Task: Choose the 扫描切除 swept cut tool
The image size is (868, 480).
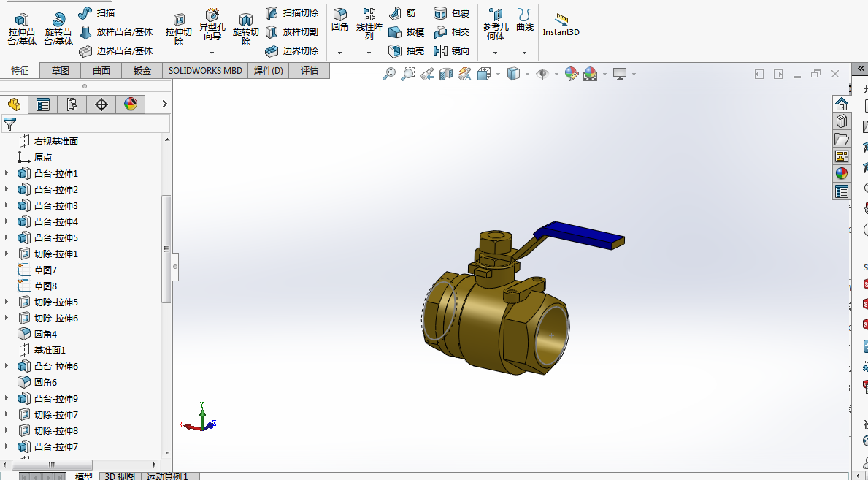Action: (x=292, y=12)
